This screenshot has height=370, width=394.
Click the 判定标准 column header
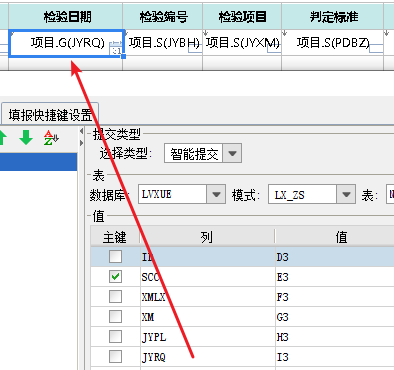click(333, 16)
